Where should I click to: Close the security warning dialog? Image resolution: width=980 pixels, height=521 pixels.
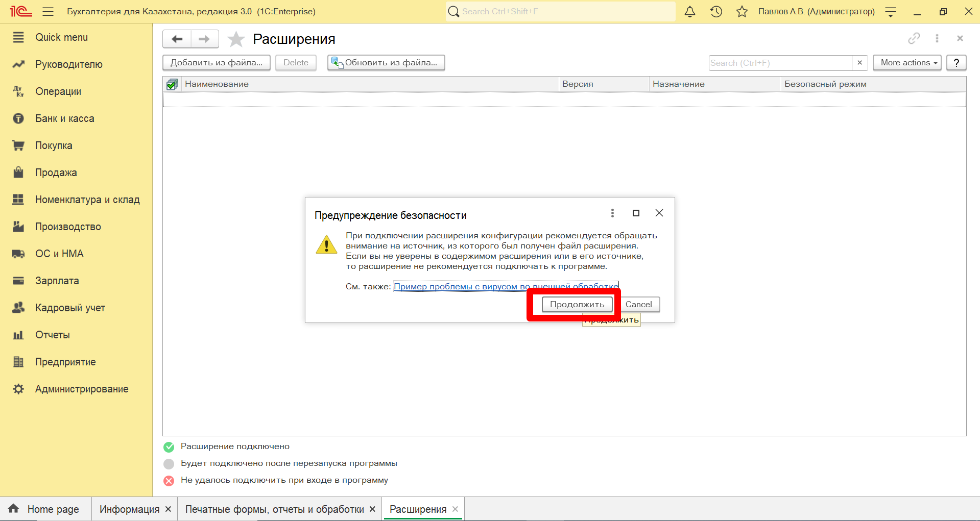tap(659, 213)
